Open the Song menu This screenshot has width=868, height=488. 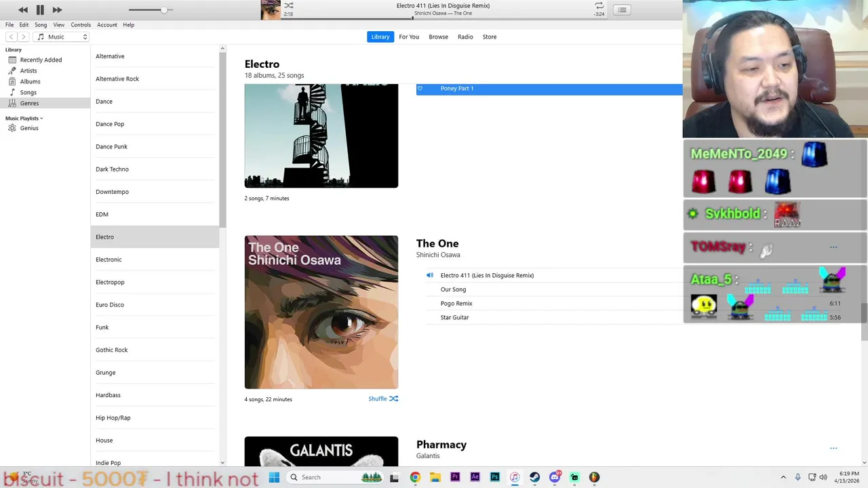click(41, 24)
